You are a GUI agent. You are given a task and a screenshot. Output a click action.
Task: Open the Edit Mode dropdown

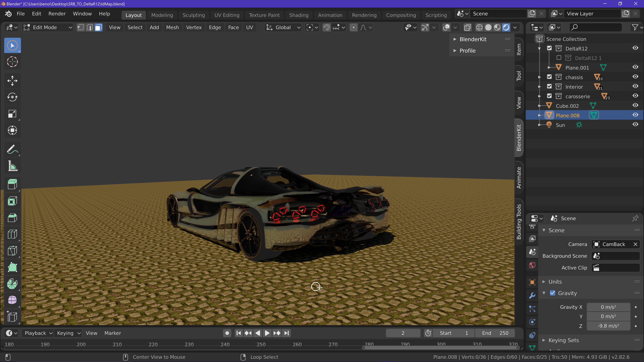(47, 27)
